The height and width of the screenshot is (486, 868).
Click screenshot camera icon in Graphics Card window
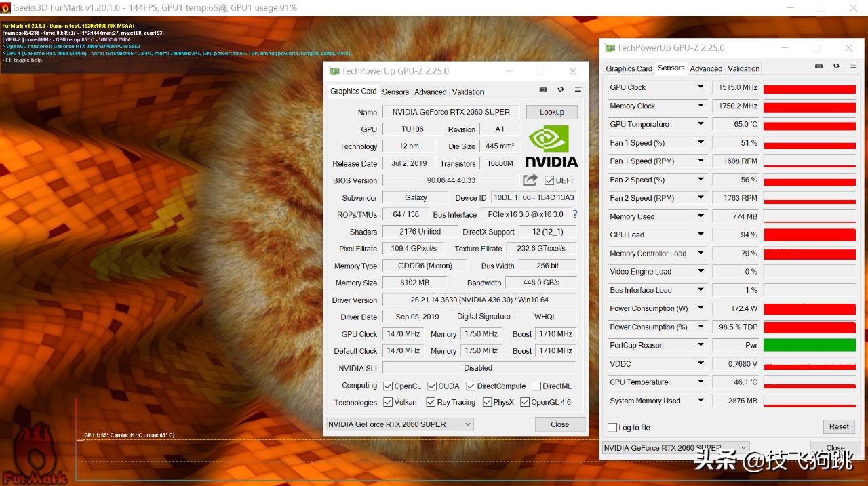(x=543, y=89)
